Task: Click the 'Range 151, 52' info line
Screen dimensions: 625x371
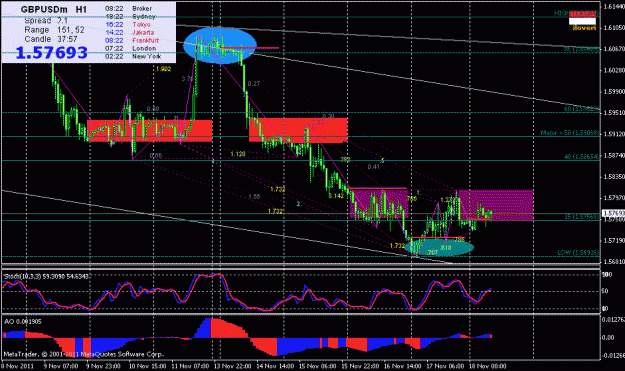Action: 54,30
